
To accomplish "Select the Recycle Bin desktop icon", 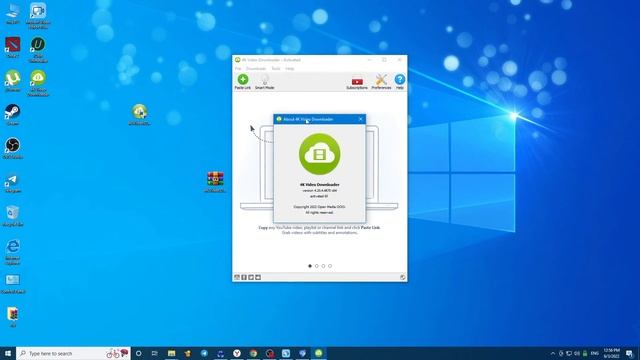I will tap(13, 216).
